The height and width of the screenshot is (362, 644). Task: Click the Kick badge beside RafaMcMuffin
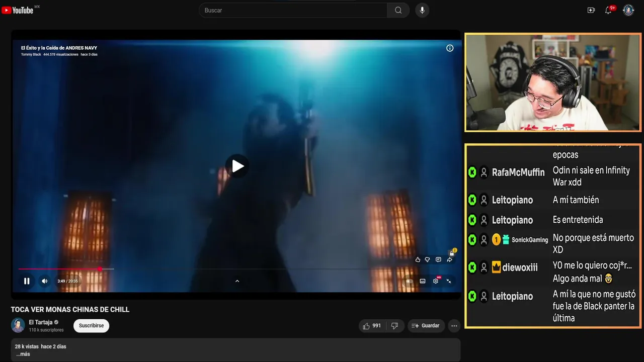tap(472, 172)
